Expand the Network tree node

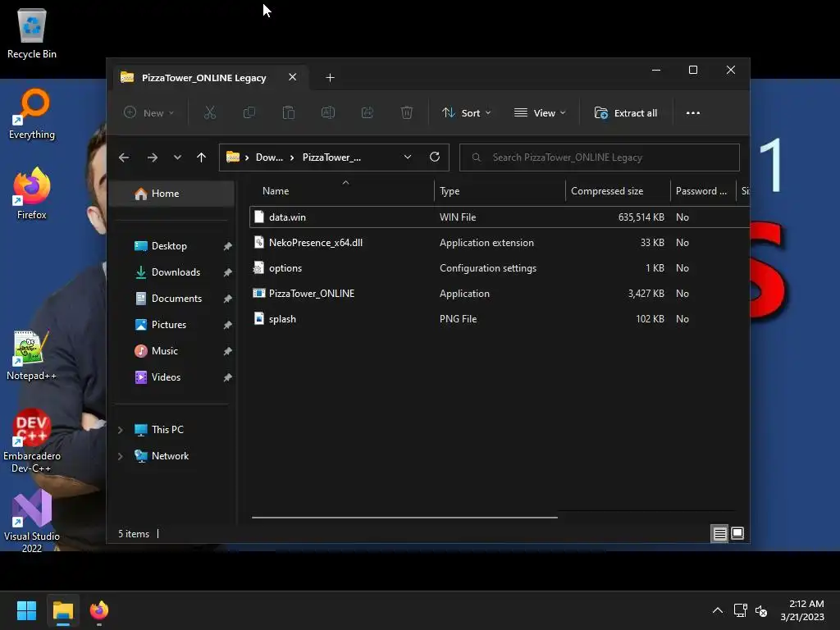(121, 456)
